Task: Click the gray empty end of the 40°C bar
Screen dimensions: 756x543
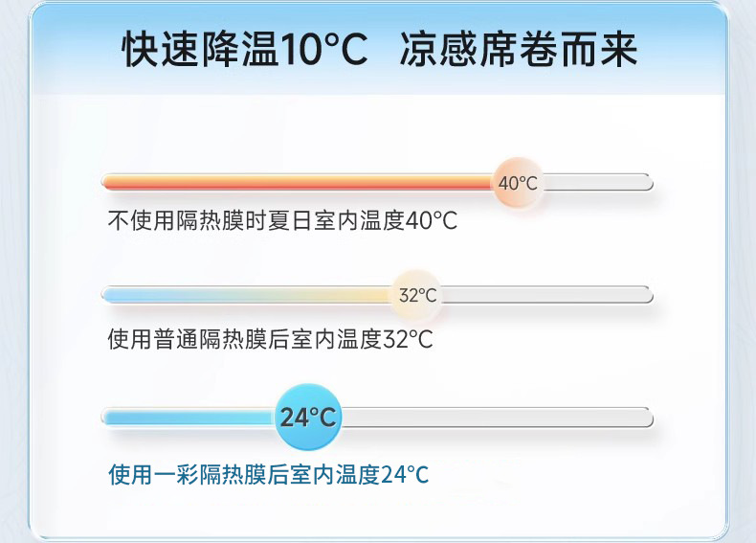Action: point(598,183)
